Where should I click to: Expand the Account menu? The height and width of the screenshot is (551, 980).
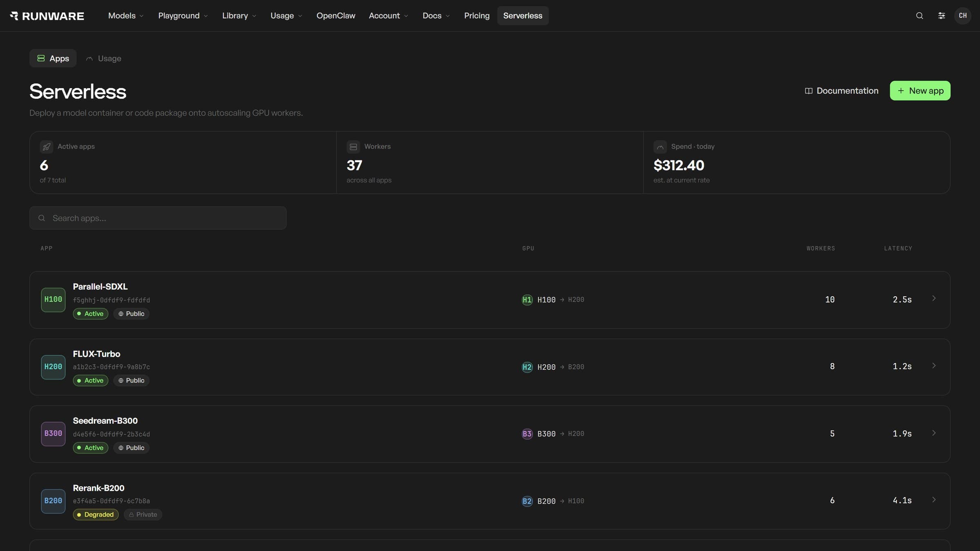388,16
